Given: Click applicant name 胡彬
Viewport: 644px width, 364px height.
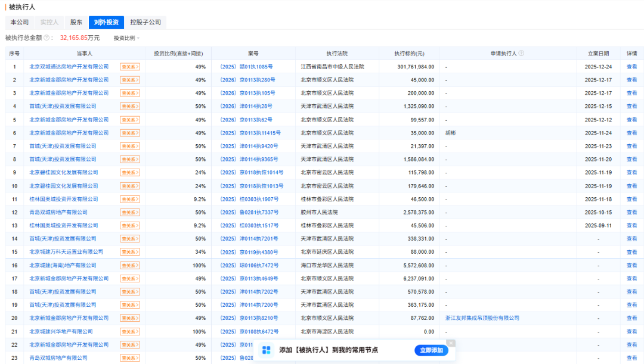Looking at the screenshot, I should click(451, 132).
